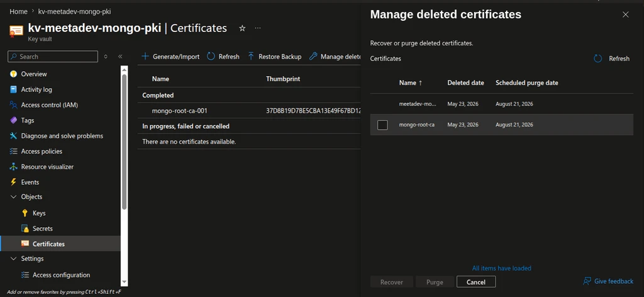Click the Key vault certificate icon beside the title
Viewport: 644px width, 297px height.
(x=16, y=31)
